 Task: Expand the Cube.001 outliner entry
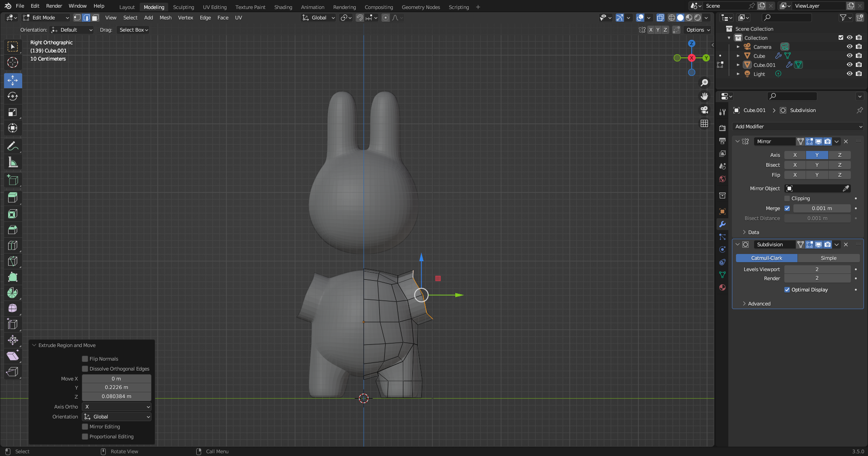(x=738, y=65)
